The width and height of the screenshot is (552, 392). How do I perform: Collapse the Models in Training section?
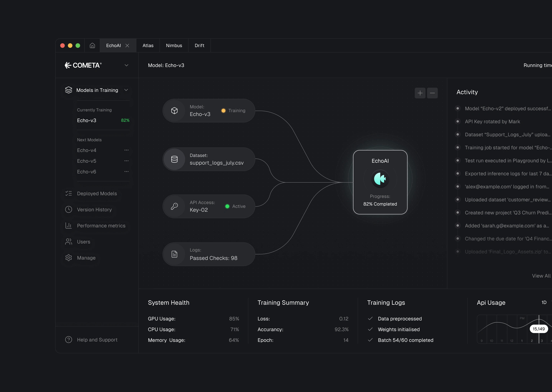coord(126,90)
